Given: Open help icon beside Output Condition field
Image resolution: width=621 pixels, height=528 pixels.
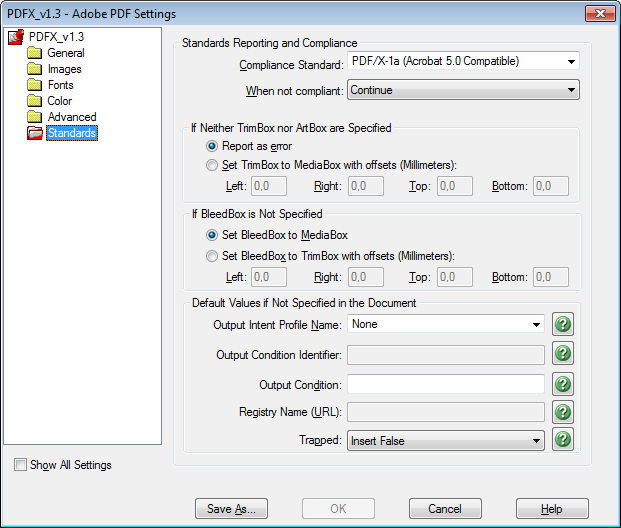Looking at the screenshot, I should click(x=563, y=384).
